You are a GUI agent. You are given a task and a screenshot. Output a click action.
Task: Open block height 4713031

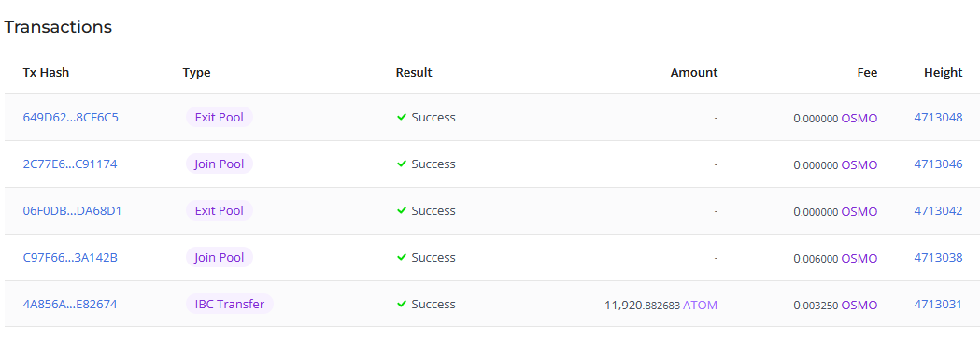[x=938, y=305]
